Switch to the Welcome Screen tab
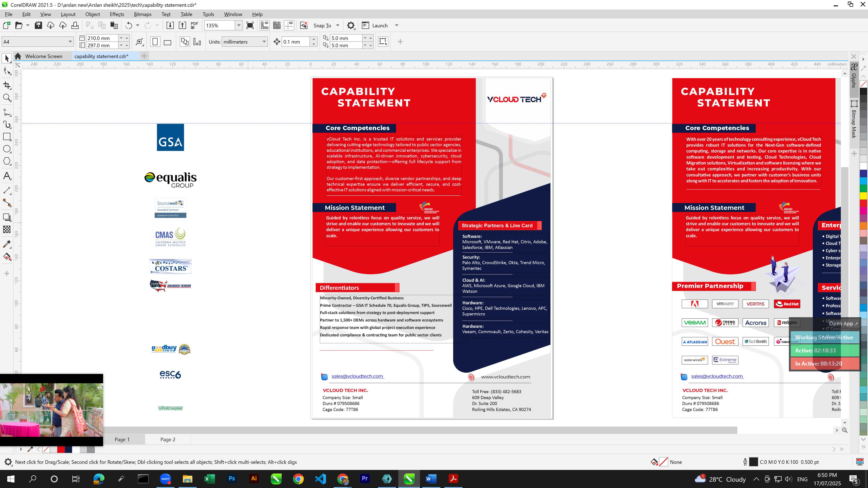The height and width of the screenshot is (488, 868). click(x=43, y=56)
